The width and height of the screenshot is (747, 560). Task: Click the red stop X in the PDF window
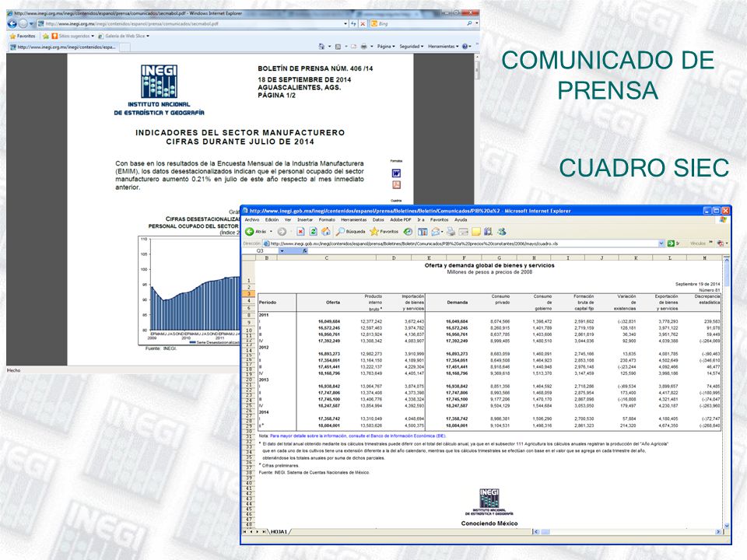point(363,23)
